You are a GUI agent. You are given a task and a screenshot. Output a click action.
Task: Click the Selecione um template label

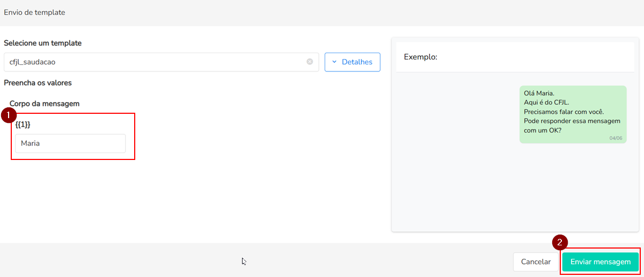coord(43,43)
